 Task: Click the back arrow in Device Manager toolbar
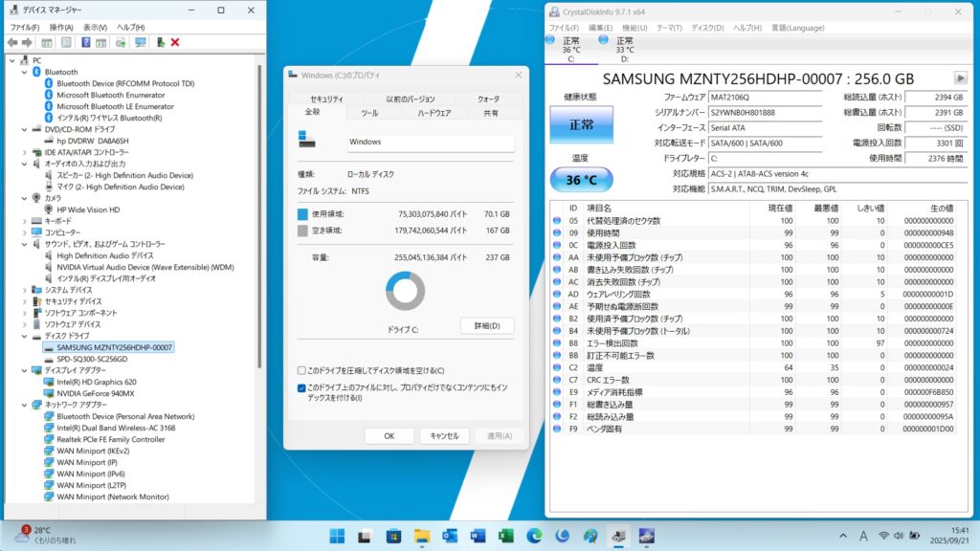(x=12, y=43)
